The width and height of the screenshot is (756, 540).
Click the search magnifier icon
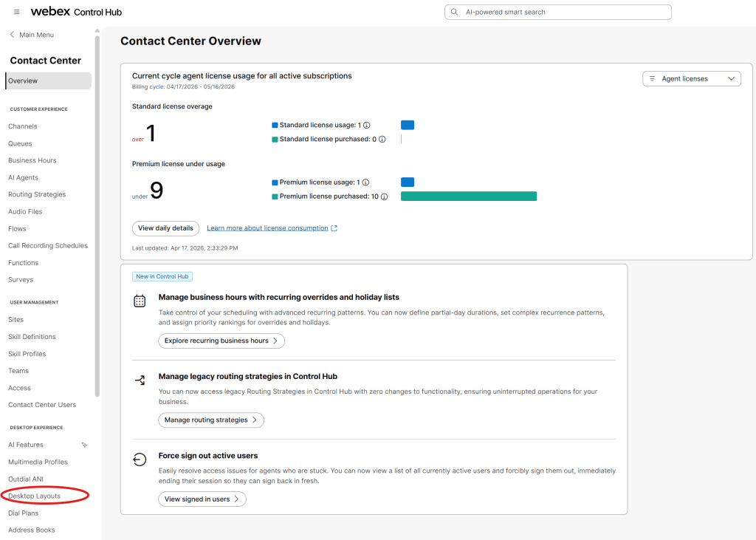click(455, 13)
